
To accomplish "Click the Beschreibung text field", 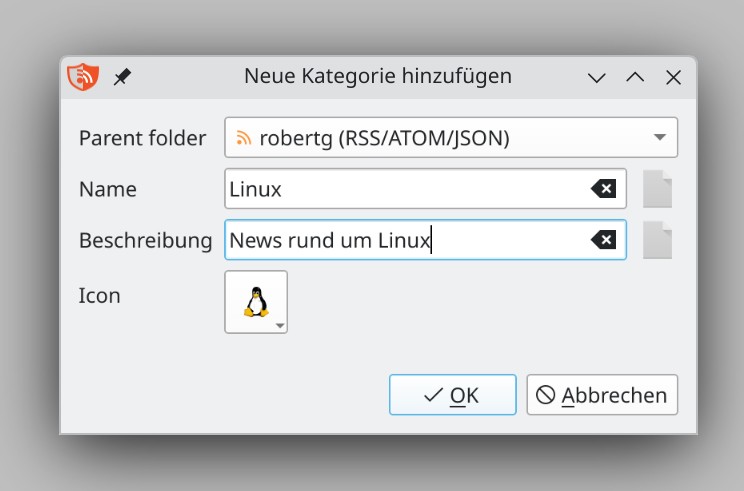I will pyautogui.click(x=425, y=240).
